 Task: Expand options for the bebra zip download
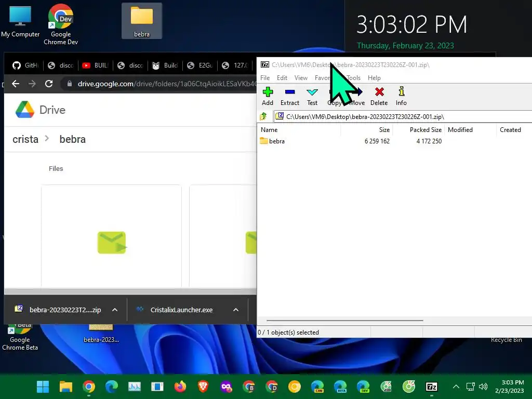click(115, 310)
